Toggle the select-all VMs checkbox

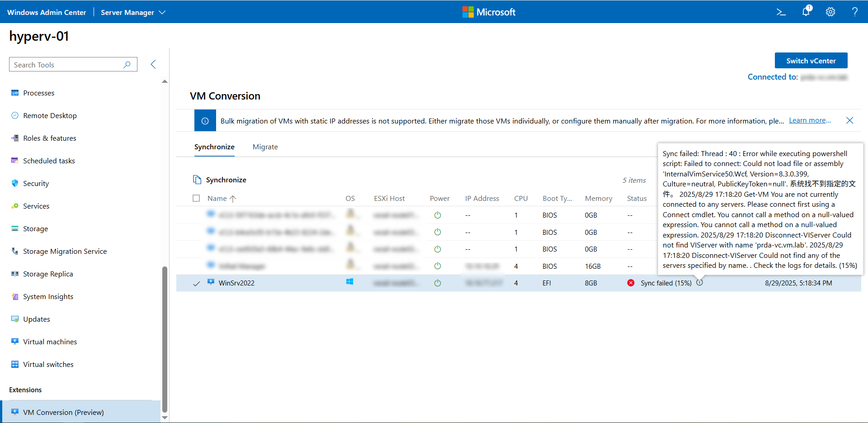click(x=196, y=198)
